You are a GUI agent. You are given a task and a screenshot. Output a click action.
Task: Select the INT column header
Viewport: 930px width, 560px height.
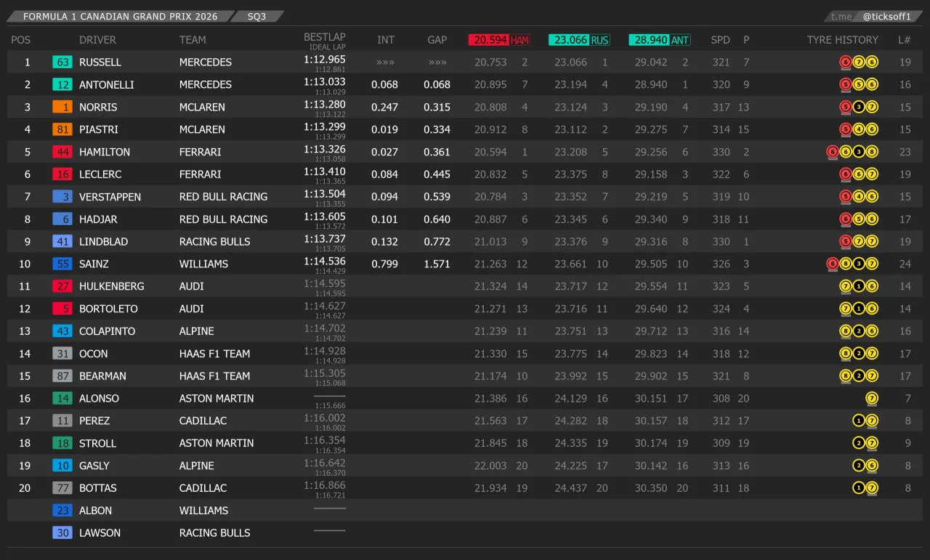click(x=386, y=40)
